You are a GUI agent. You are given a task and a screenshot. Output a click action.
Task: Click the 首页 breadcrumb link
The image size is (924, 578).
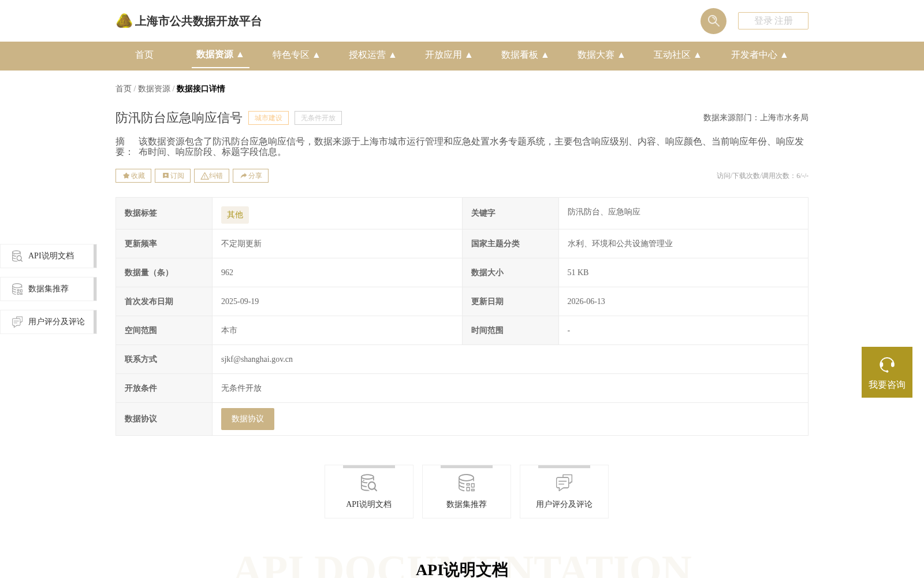click(x=124, y=88)
